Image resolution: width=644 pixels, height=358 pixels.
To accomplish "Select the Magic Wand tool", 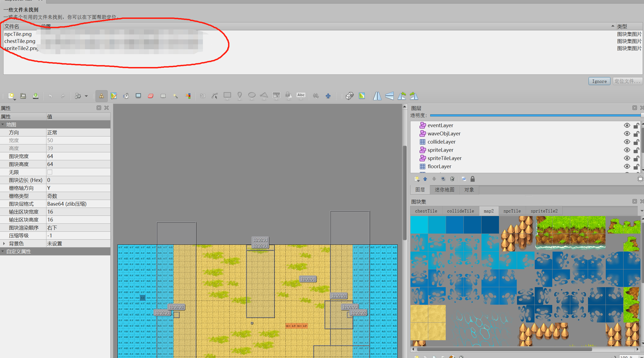I will click(175, 96).
